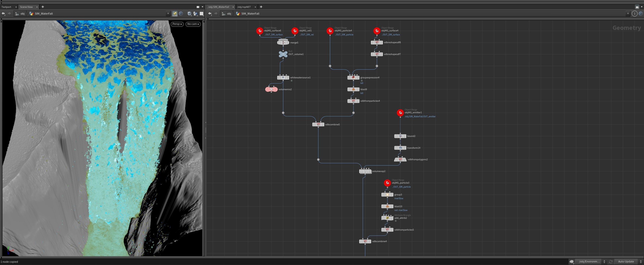Screen dimensions: 644x265
Task: Click the Houdini brain cook-status icon in the status bar
Action: click(x=572, y=262)
